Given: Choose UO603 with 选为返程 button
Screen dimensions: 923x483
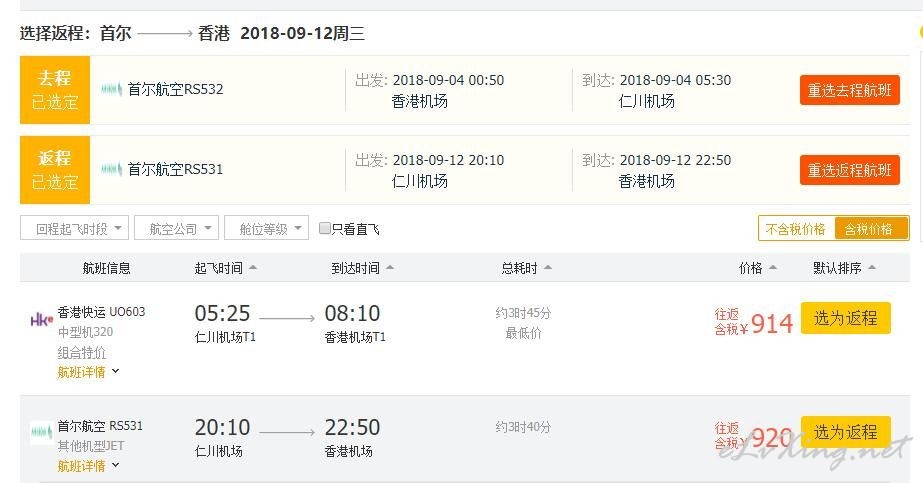Looking at the screenshot, I should (x=845, y=318).
